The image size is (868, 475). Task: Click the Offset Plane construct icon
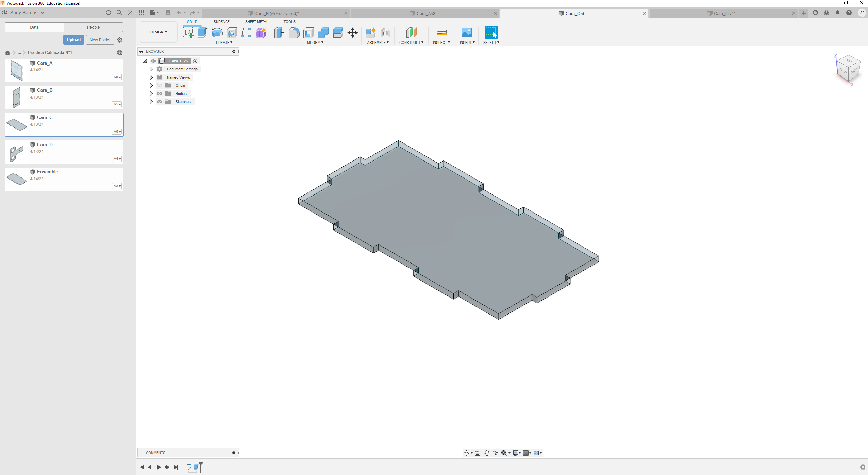point(411,33)
